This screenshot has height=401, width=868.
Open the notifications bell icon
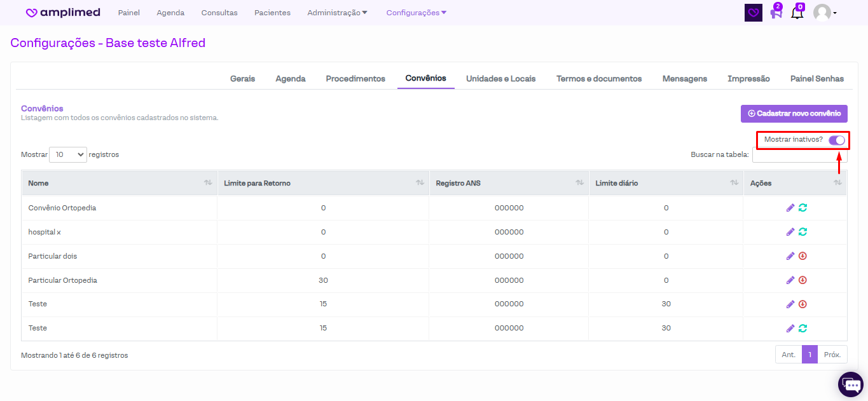click(797, 13)
